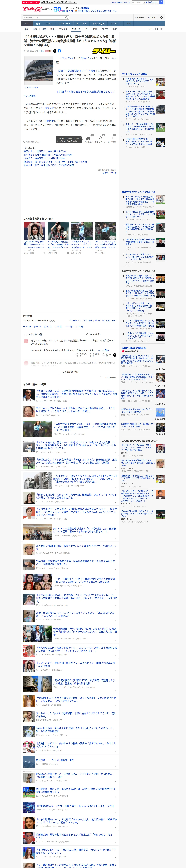Share the article on Facebook
The width and height of the screenshot is (186, 868).
[59, 51]
